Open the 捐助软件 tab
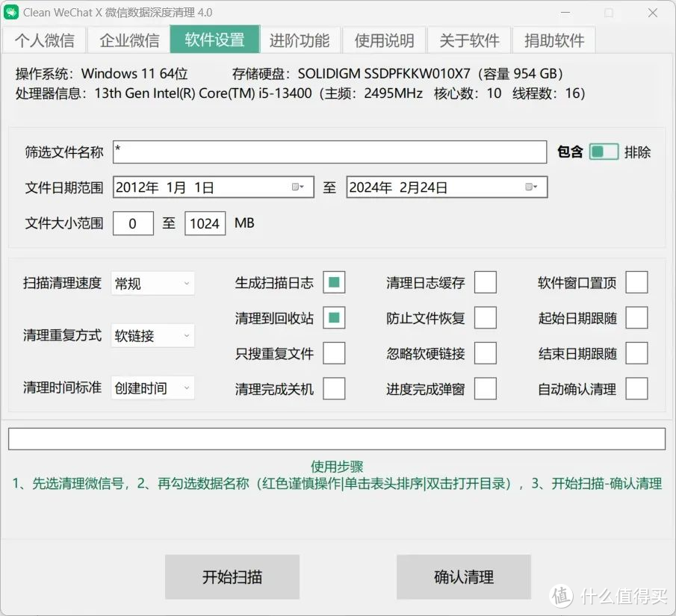Screen dimensions: 676x616 pyautogui.click(x=554, y=40)
